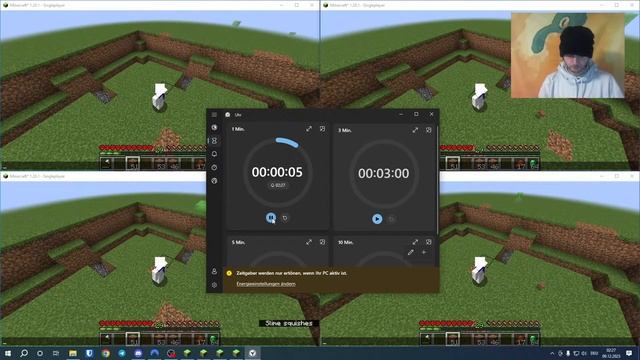Image resolution: width=640 pixels, height=360 pixels.
Task: Keep the 1 Min. timer on top
Action: (322, 129)
